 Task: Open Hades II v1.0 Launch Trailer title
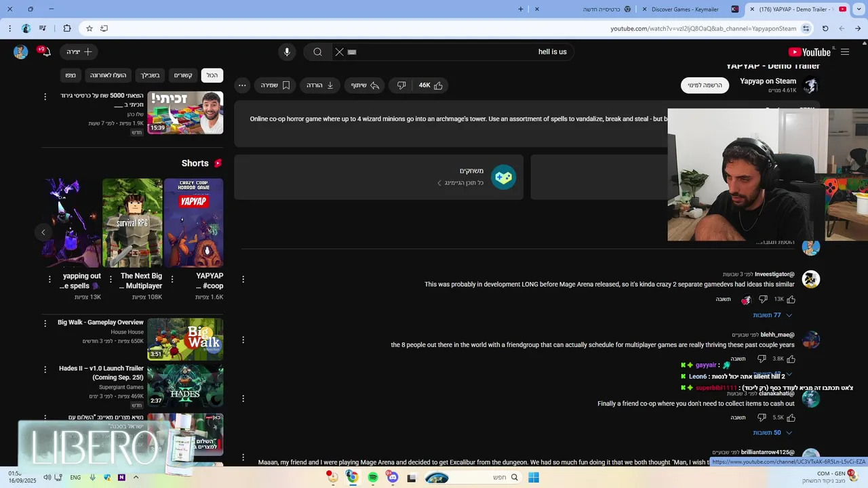(x=101, y=373)
